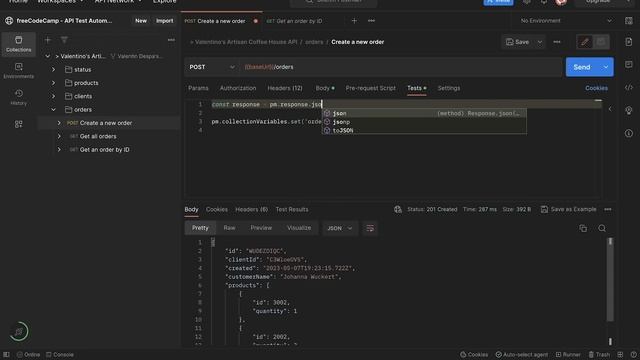The width and height of the screenshot is (640, 360).
Task: Open response more options ellipsis
Action: pyautogui.click(x=608, y=209)
